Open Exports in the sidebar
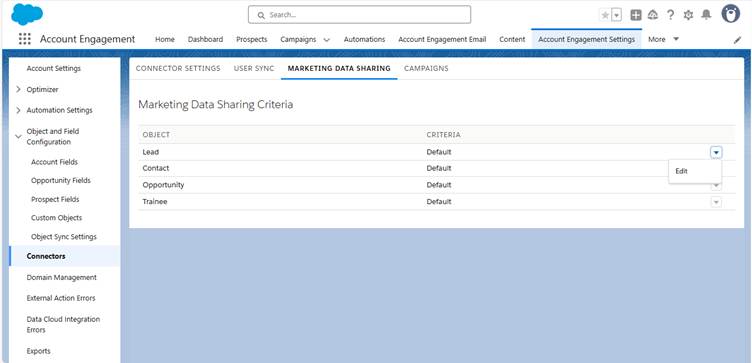 click(38, 351)
